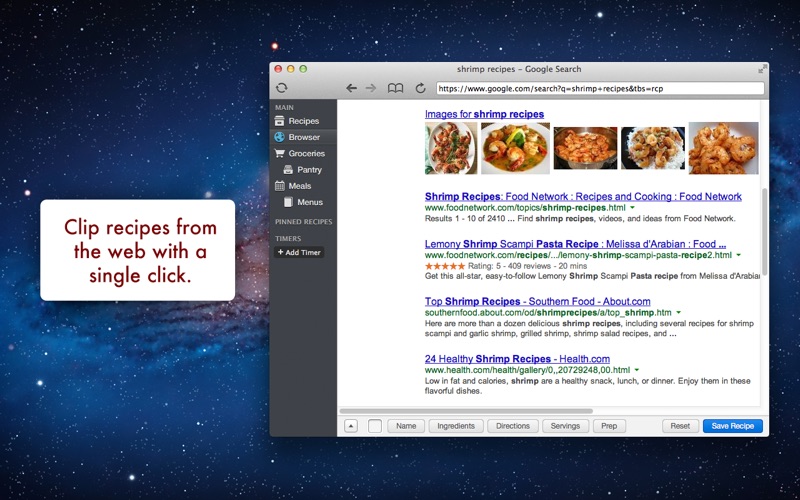Open bookmarks with the book icon
The height and width of the screenshot is (500, 800).
395,88
